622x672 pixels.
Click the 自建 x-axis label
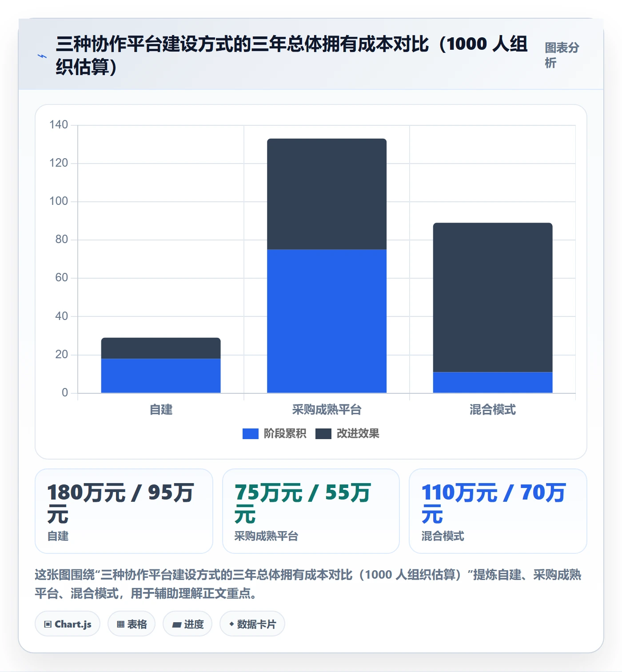(161, 409)
